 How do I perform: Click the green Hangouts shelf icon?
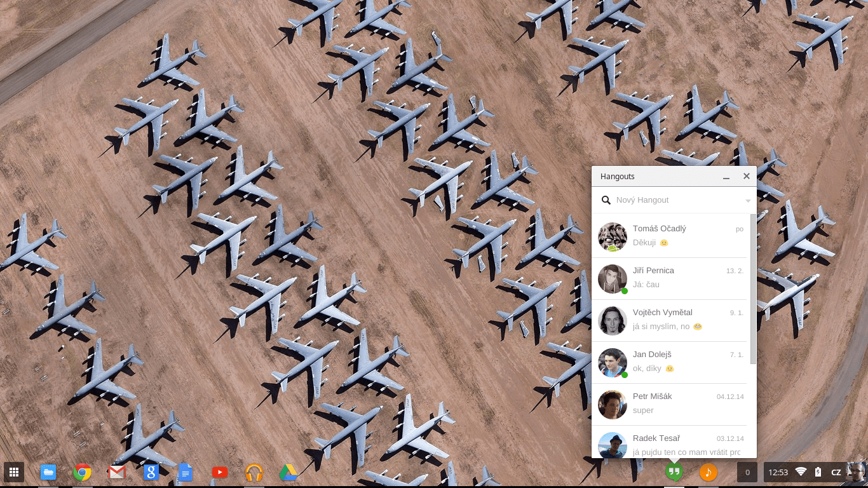tap(674, 472)
